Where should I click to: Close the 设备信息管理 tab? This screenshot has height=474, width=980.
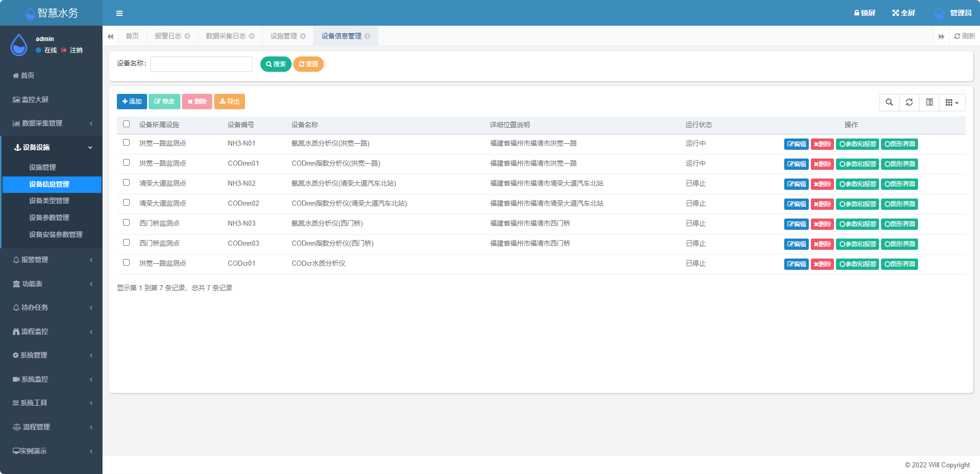[x=367, y=36]
